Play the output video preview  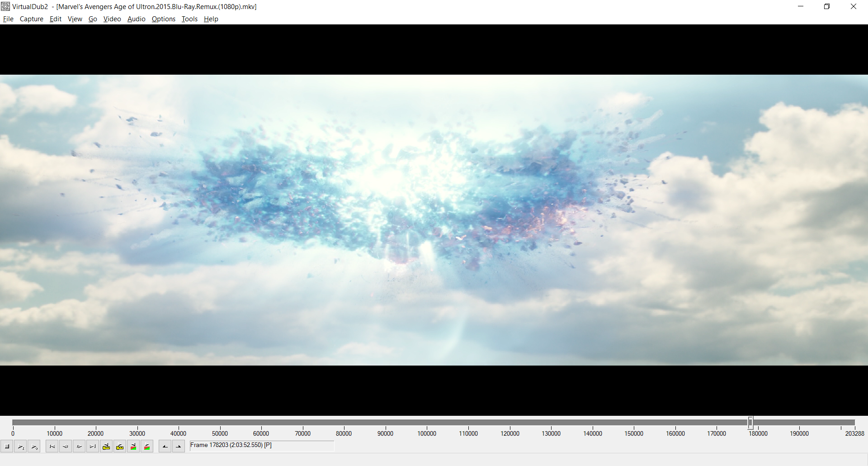[x=34, y=447]
